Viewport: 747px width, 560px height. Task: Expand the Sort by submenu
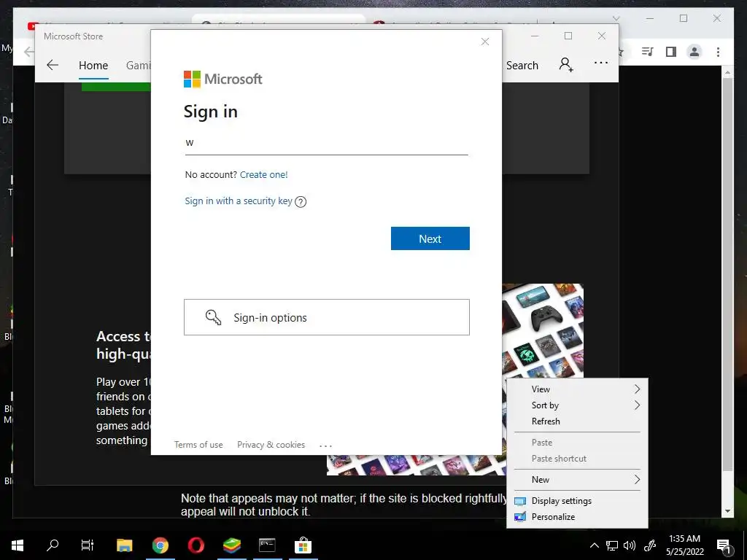(x=577, y=405)
